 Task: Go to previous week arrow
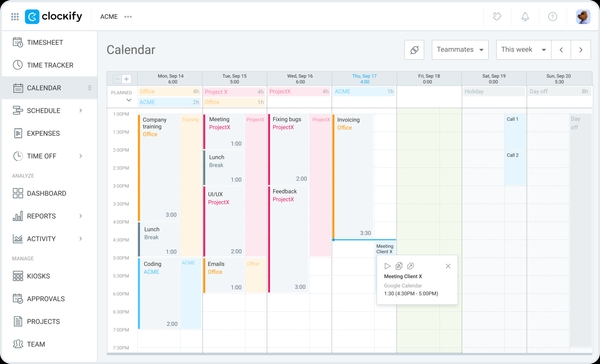coord(561,50)
